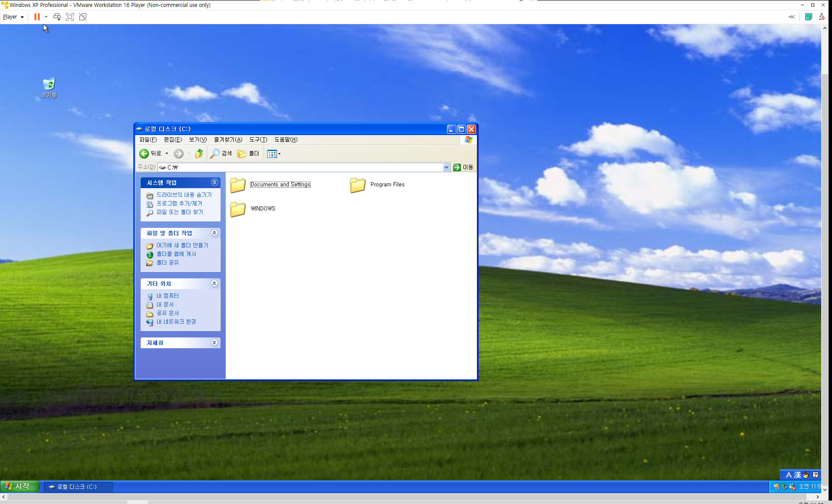Click the Up folder icon
Screen dimensions: 832x504
[x=199, y=154]
